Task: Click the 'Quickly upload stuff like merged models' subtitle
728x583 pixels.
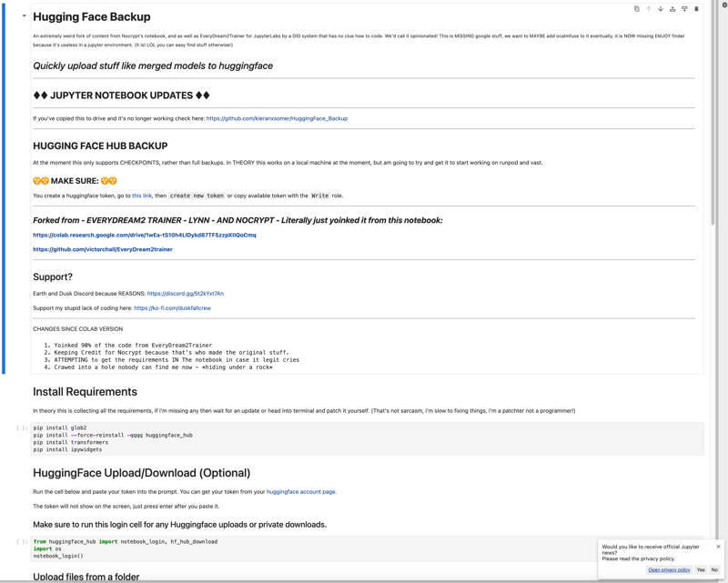Action: [x=153, y=65]
